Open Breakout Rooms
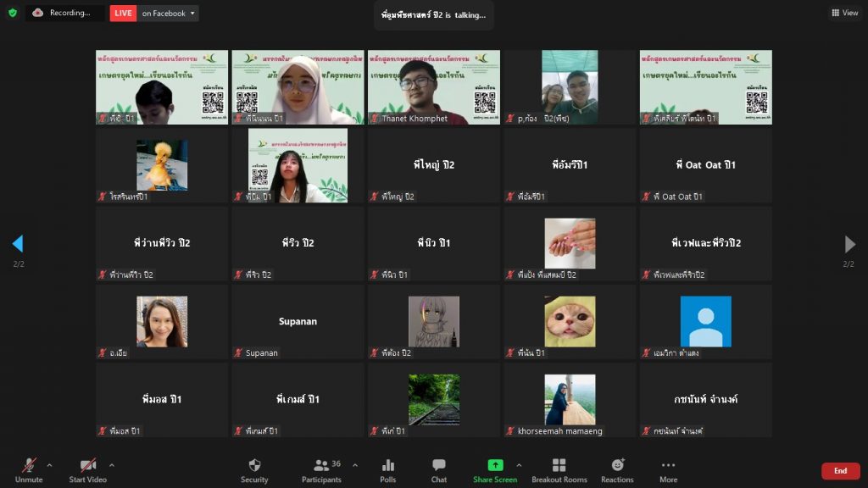The height and width of the screenshot is (488, 868). [x=559, y=466]
